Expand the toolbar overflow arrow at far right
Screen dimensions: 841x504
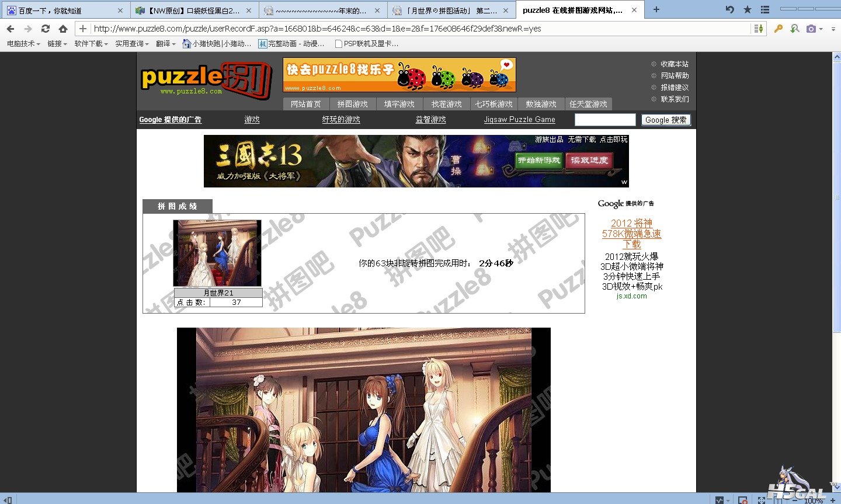click(833, 29)
